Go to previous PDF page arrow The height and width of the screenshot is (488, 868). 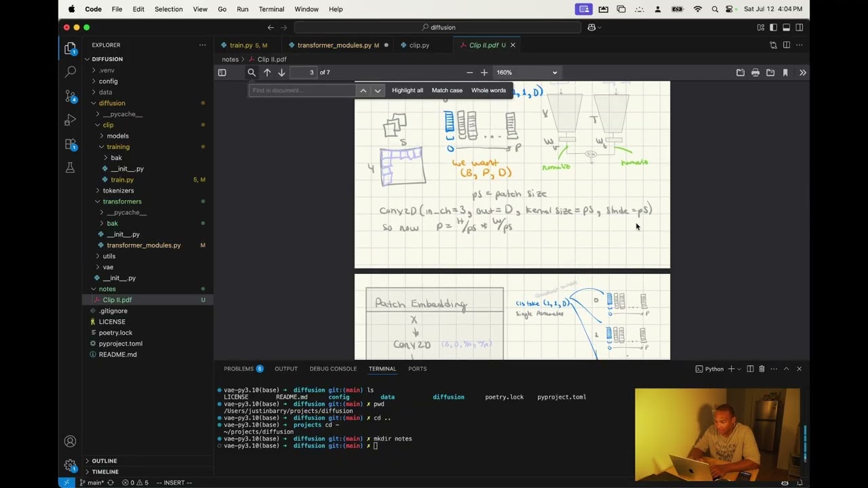[267, 73]
